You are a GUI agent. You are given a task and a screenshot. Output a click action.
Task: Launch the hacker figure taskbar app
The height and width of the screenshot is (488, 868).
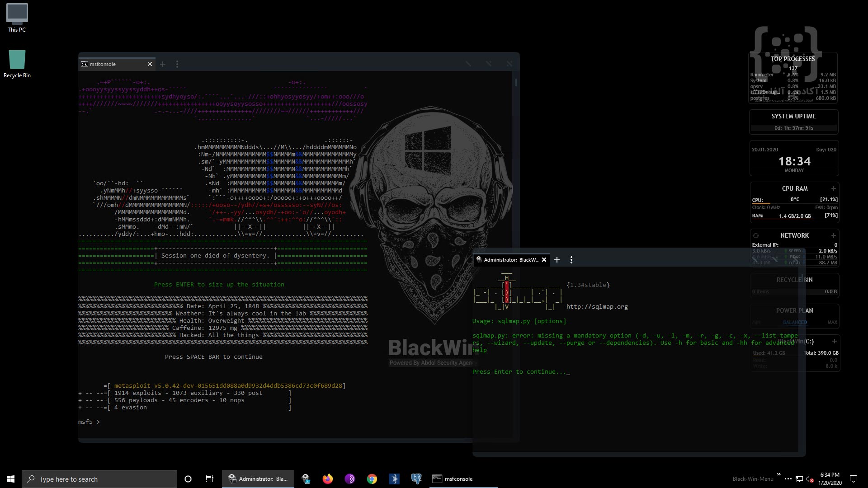pos(306,479)
